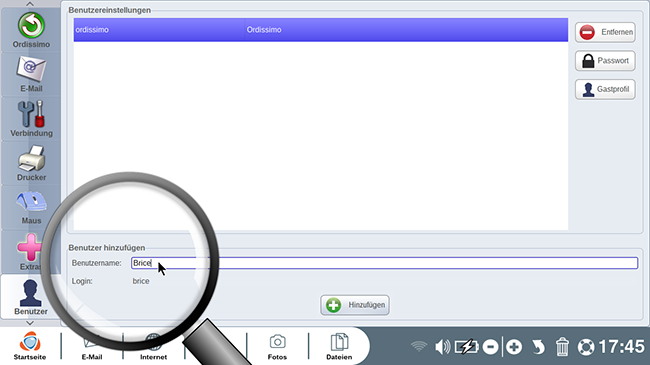Open the Ordissimo settings icon in sidebar
650x365 pixels.
31,30
